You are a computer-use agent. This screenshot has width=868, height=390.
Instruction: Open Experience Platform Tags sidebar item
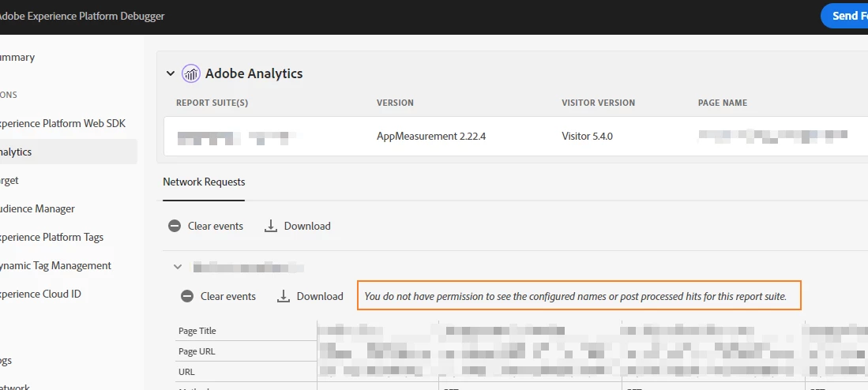(51, 238)
